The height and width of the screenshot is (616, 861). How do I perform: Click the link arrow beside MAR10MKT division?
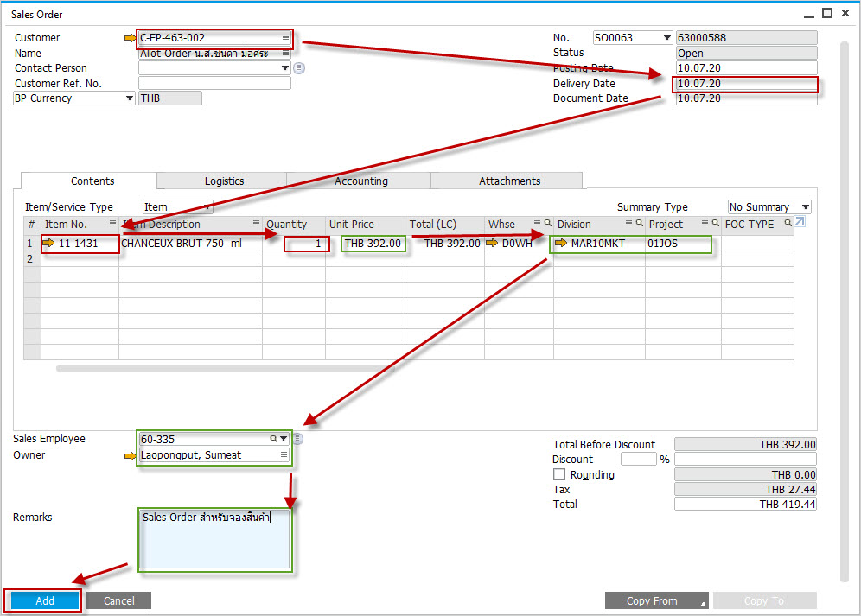[x=561, y=244]
